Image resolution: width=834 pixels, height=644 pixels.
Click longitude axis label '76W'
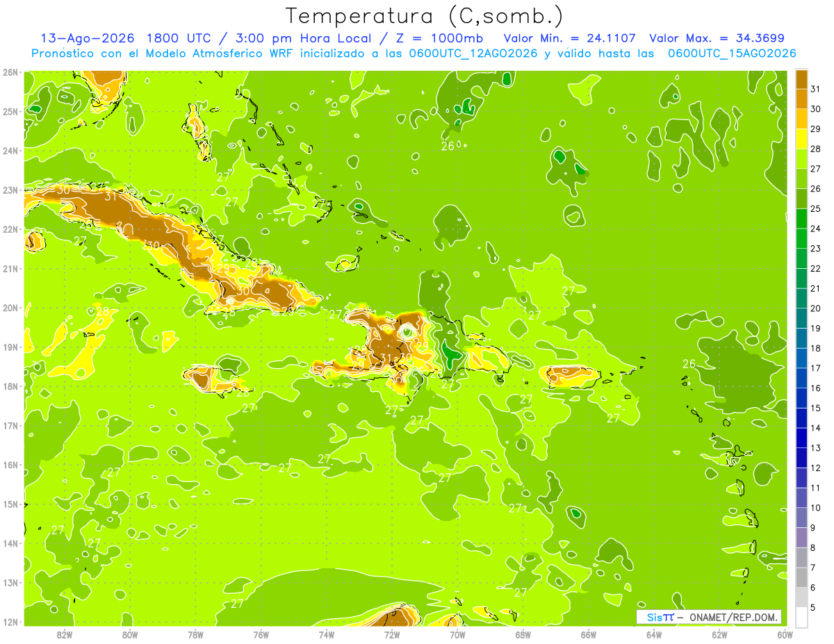(261, 634)
